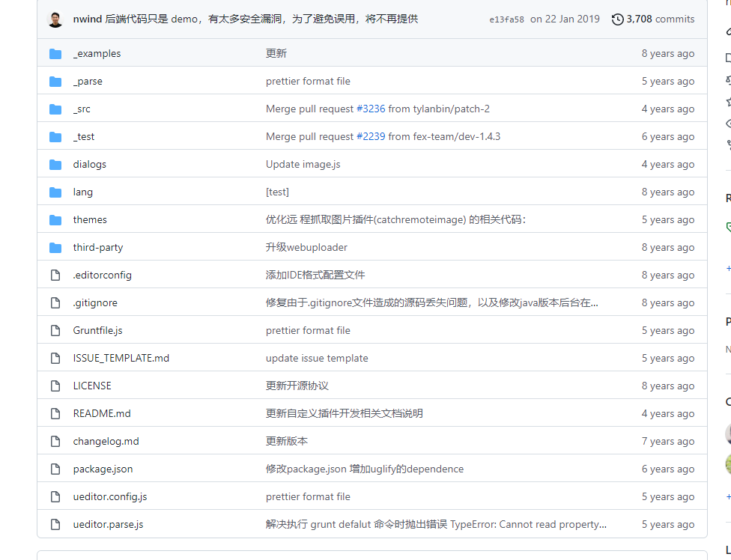Open the ISSUE_TEMPLATE.md file
Viewport: 731px width, 560px height.
(121, 358)
